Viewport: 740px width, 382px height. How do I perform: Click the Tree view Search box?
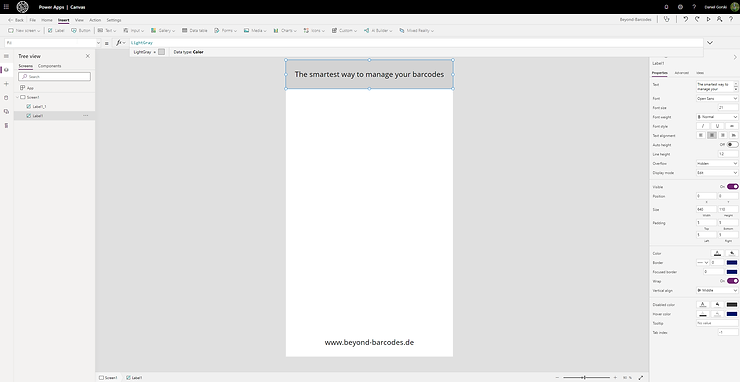[x=54, y=76]
